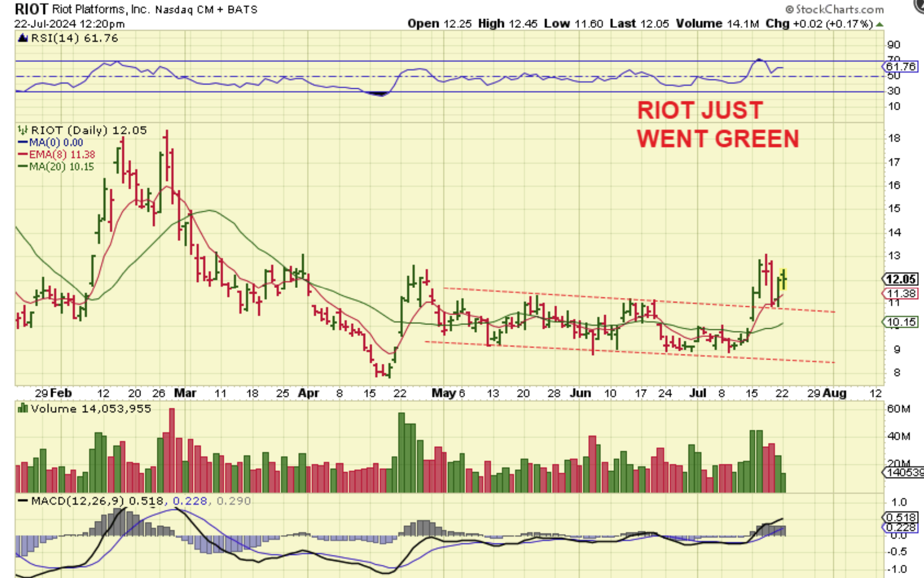Click the 12.05 last-price tag on price axis
The width and height of the screenshot is (924, 578).
[901, 279]
